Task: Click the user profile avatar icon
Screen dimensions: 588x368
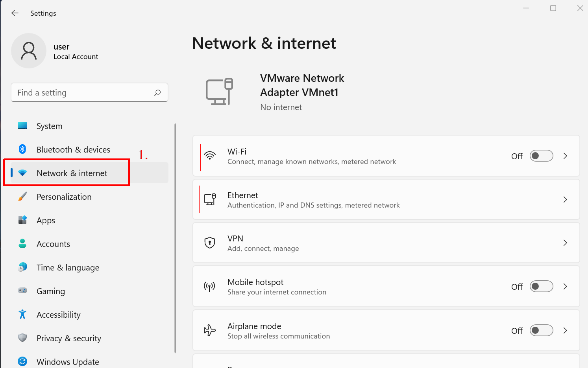Action: [29, 51]
